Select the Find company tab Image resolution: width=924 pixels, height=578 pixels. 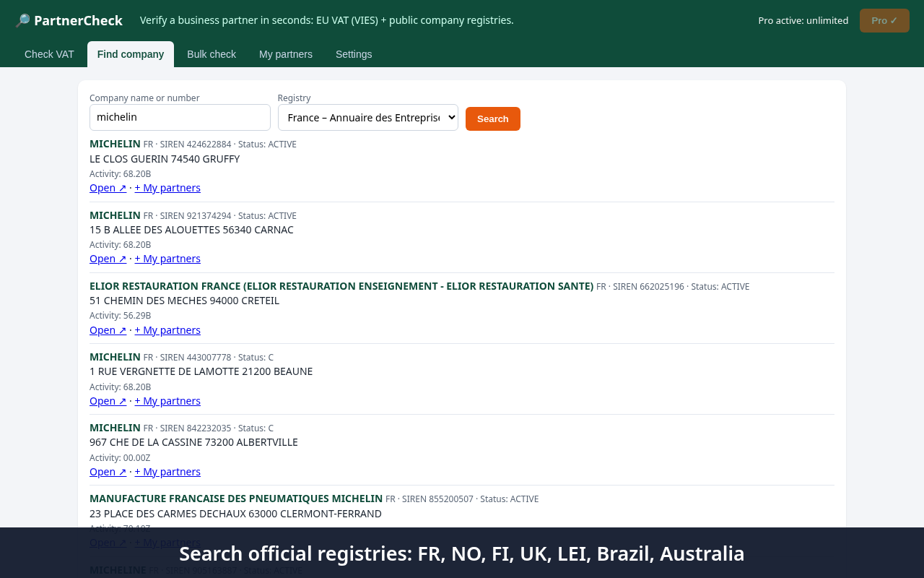131,54
